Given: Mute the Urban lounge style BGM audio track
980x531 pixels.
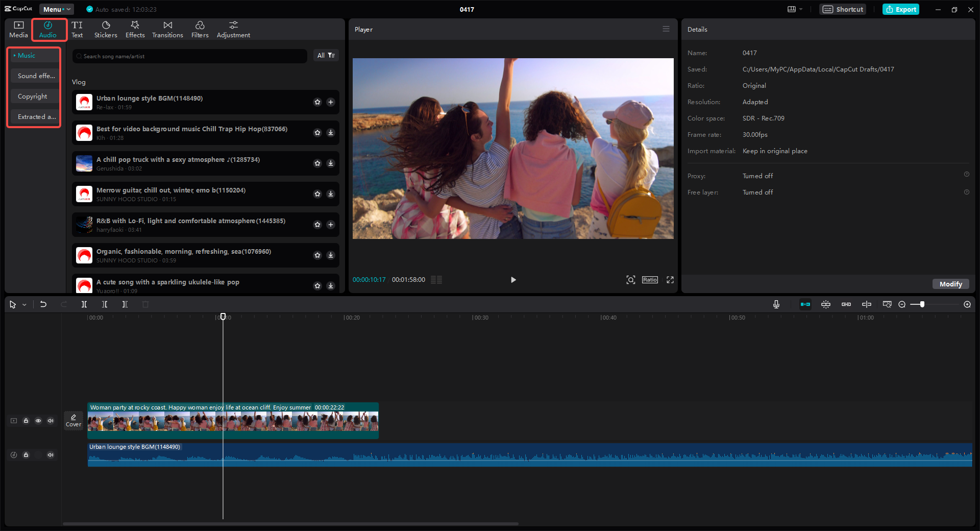Looking at the screenshot, I should [51, 455].
